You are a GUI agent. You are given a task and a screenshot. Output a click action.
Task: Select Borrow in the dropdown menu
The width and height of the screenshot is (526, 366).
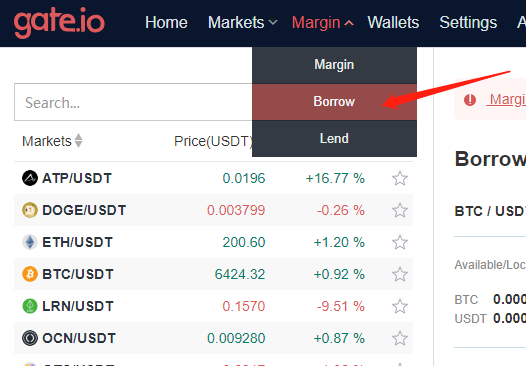click(x=334, y=102)
